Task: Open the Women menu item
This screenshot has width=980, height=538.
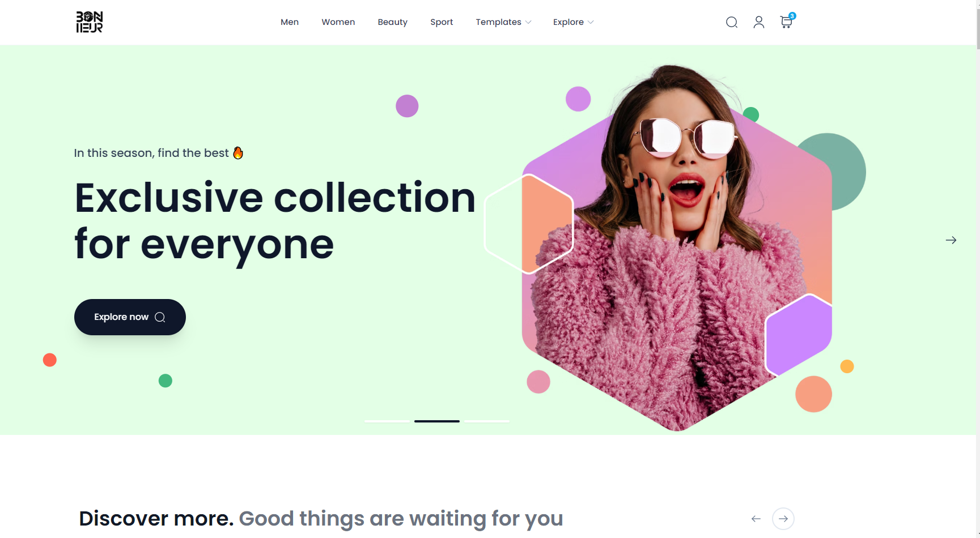Action: (x=338, y=22)
